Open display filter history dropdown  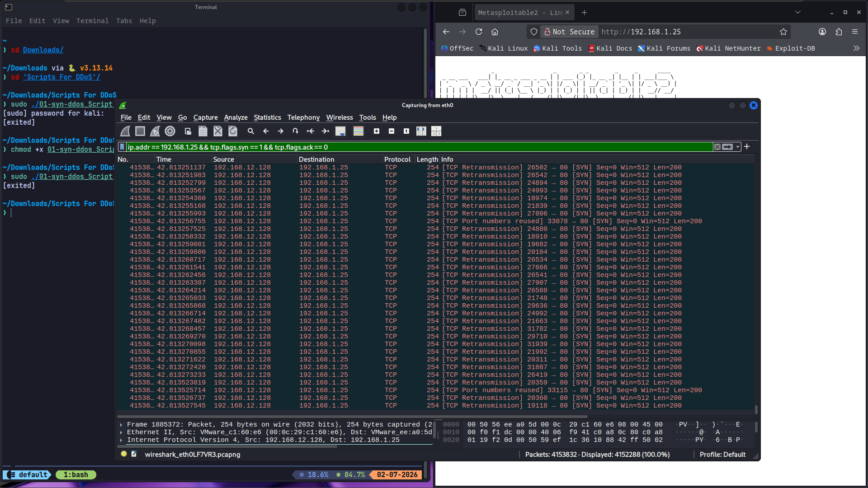pyautogui.click(x=738, y=147)
